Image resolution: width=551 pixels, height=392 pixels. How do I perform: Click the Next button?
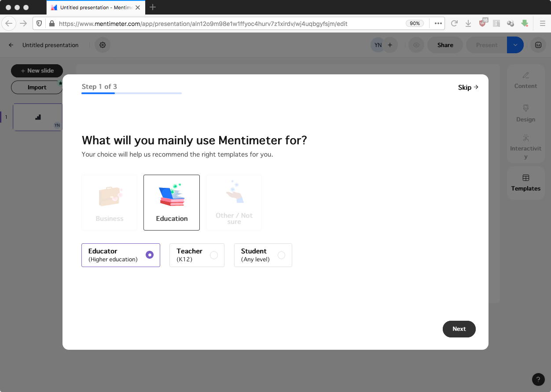point(459,329)
